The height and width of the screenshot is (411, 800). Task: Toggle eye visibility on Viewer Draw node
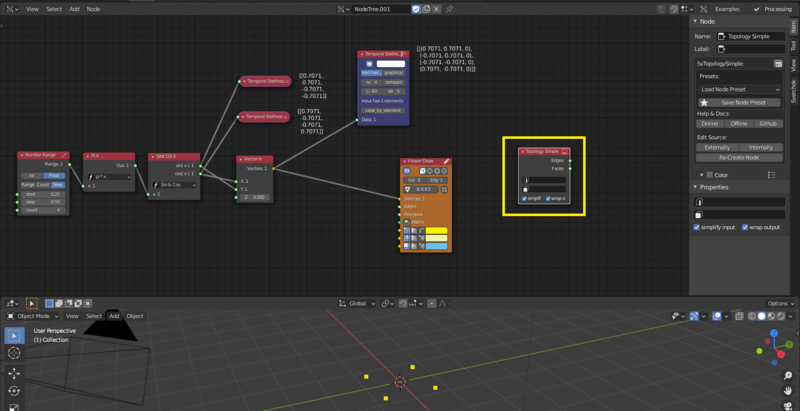click(407, 171)
